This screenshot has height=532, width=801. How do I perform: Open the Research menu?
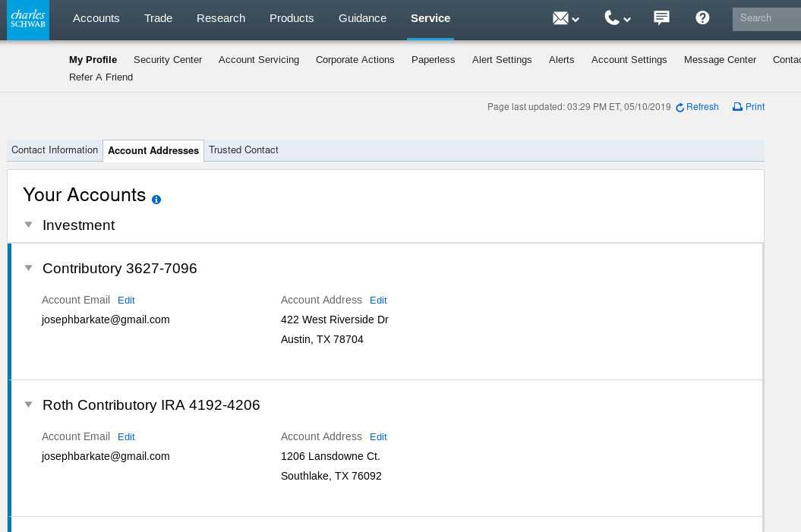coord(221,18)
